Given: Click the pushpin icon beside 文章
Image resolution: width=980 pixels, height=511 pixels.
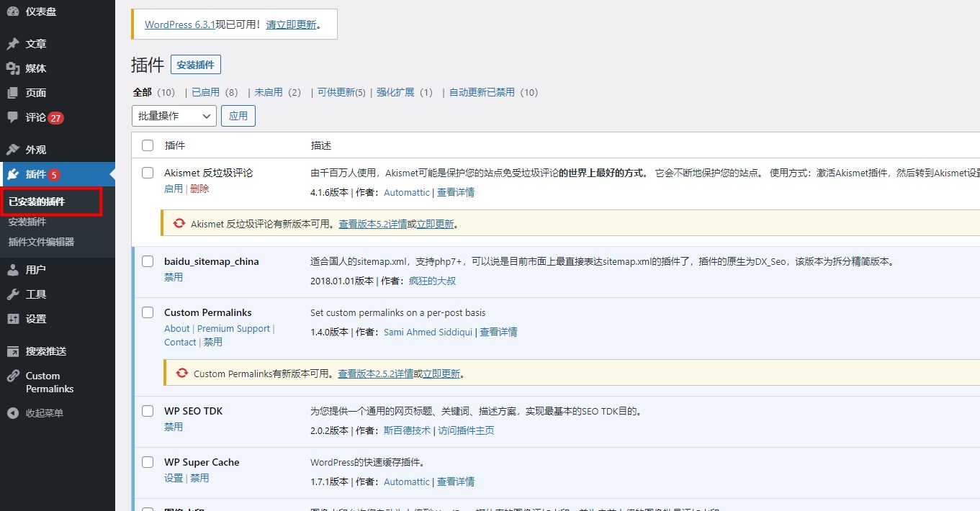Looking at the screenshot, I should tap(13, 44).
